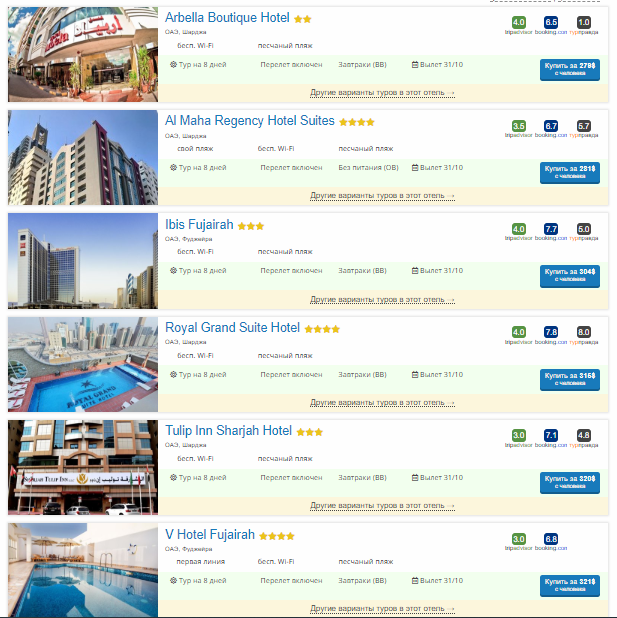Viewport: 617px width, 618px height.
Task: Expand other tour options for Tulip Inn Sharjah
Action: click(382, 506)
